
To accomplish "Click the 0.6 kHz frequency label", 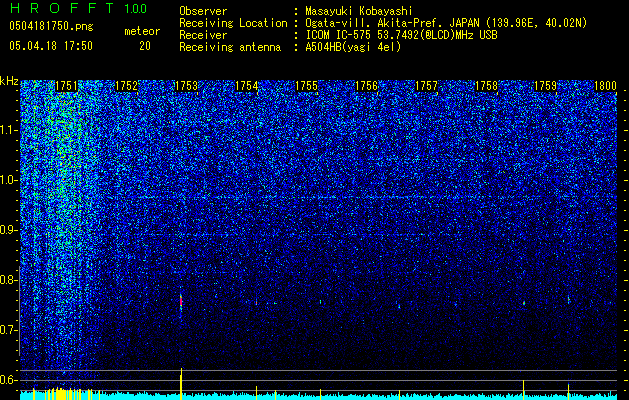I will pos(8,380).
